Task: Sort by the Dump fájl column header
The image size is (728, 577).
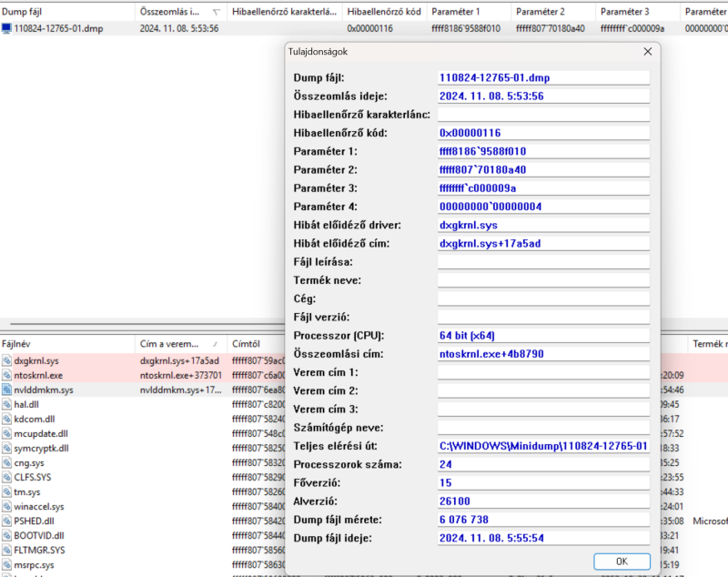Action: pyautogui.click(x=67, y=12)
